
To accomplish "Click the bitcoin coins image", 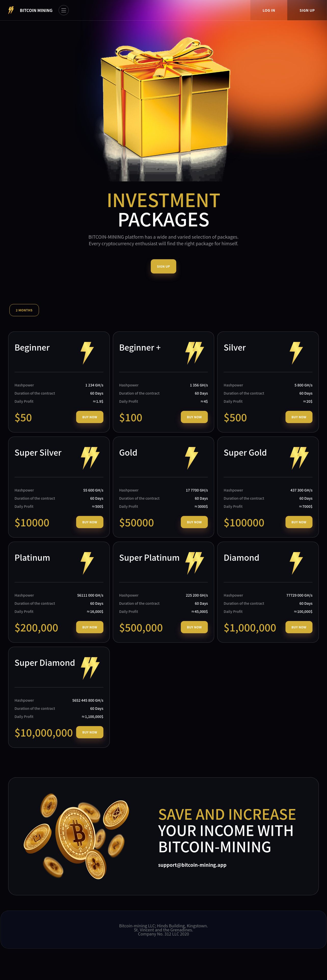I will pyautogui.click(x=76, y=836).
